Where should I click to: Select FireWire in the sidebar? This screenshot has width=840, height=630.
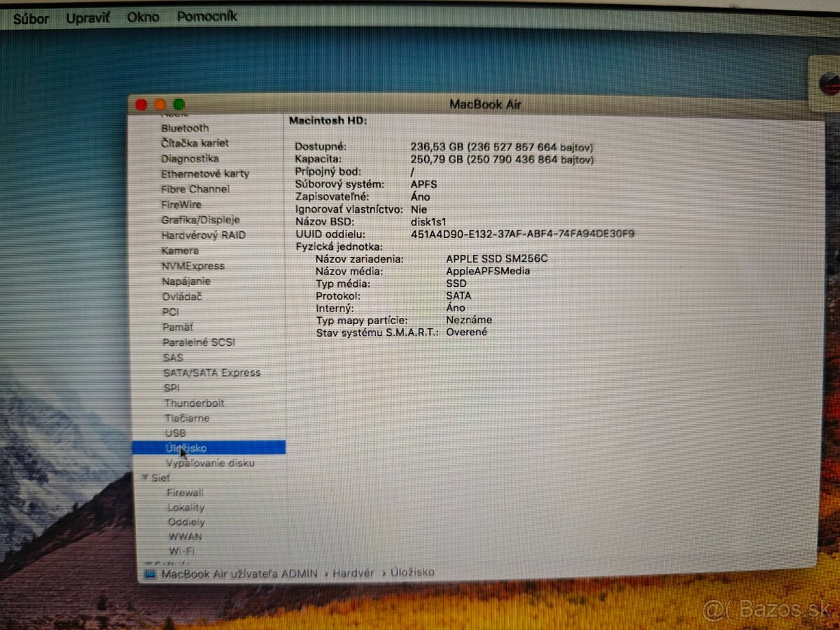[x=181, y=204]
